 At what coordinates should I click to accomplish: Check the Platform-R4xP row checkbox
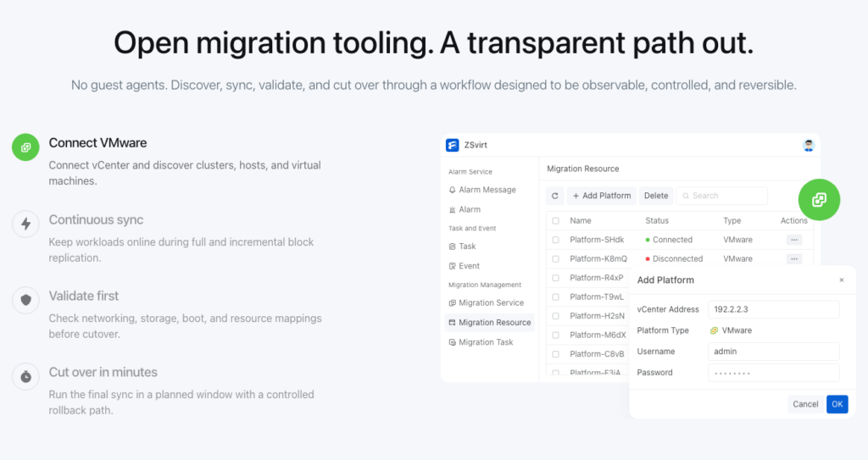point(555,278)
